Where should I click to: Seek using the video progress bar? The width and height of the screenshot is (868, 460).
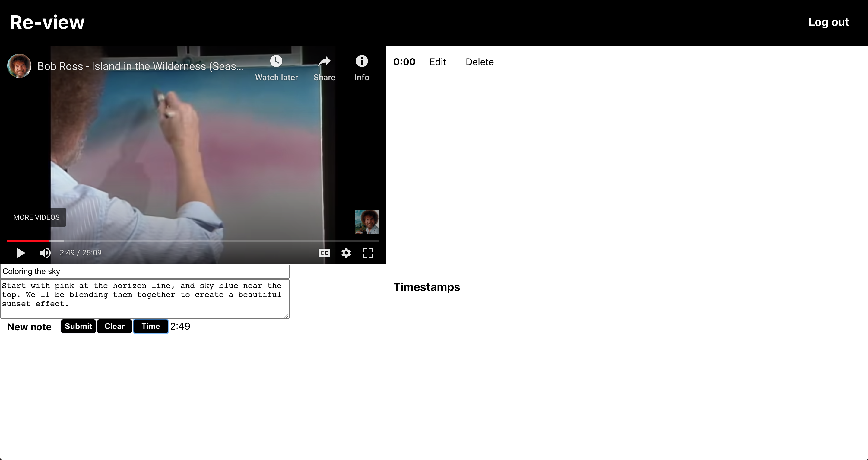pos(193,241)
